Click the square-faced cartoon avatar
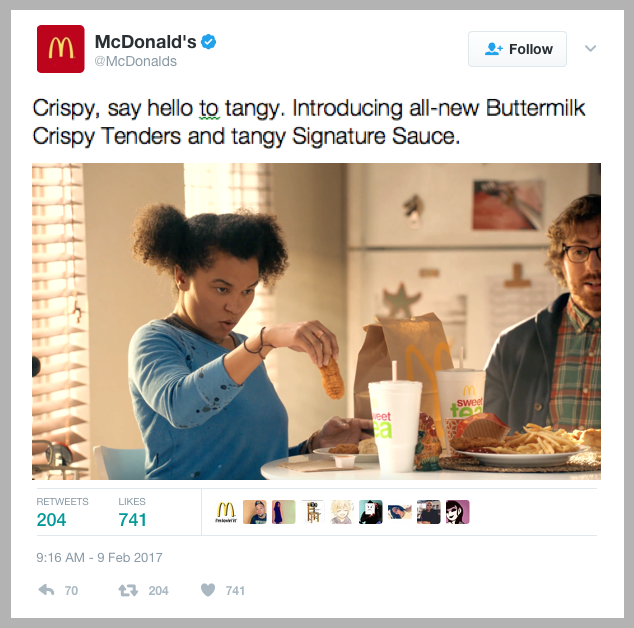 click(x=370, y=512)
